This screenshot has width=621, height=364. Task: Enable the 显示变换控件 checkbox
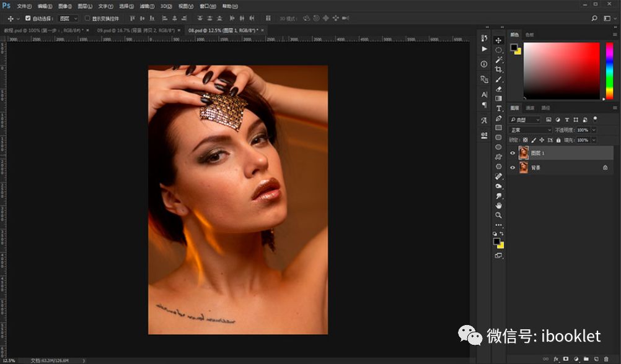coord(87,19)
